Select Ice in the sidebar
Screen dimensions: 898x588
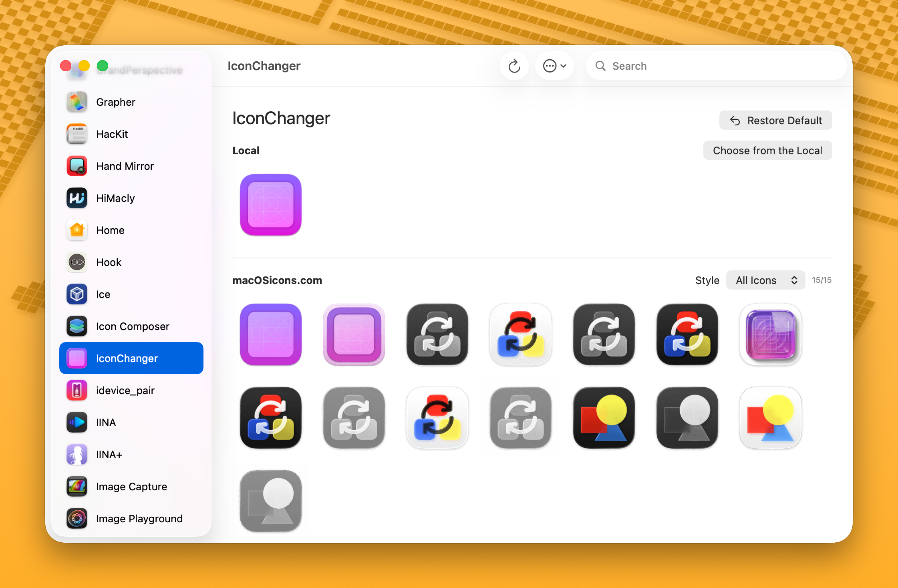point(103,294)
